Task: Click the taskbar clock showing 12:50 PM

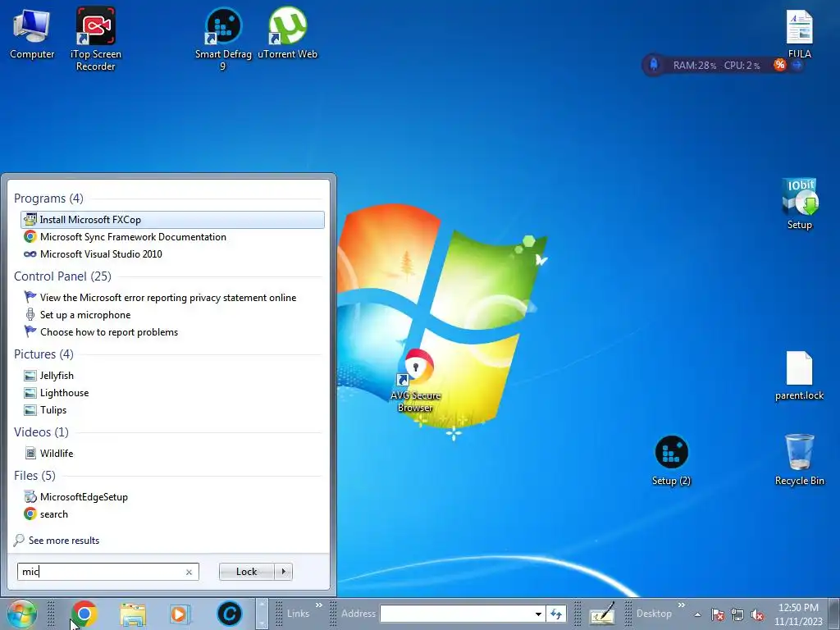Action: [x=798, y=614]
